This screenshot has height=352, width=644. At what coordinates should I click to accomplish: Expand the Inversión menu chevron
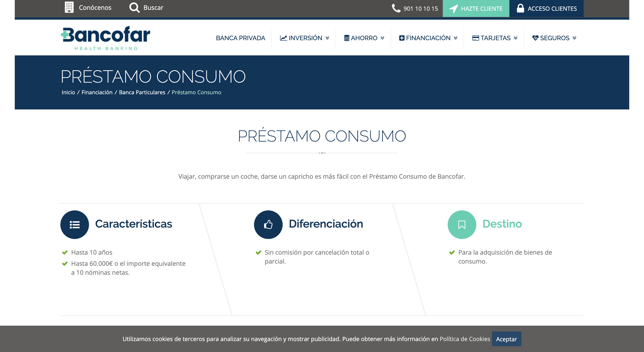(327, 38)
